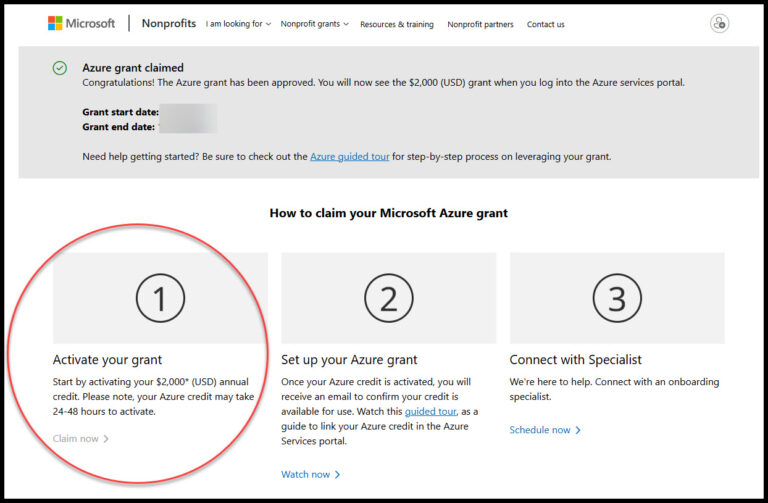Expand the Nonprofit grants dropdown menu

tap(314, 24)
